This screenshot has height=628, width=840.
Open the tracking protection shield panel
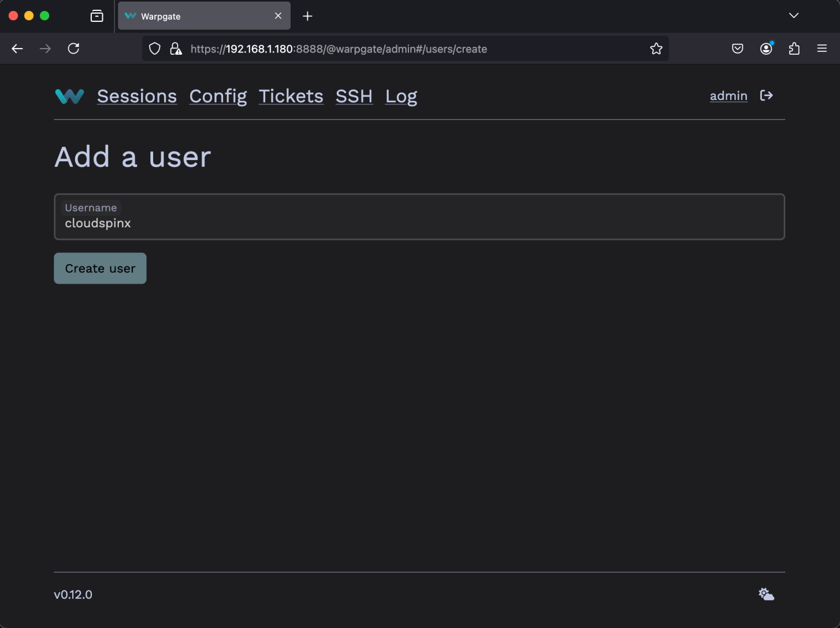(154, 48)
